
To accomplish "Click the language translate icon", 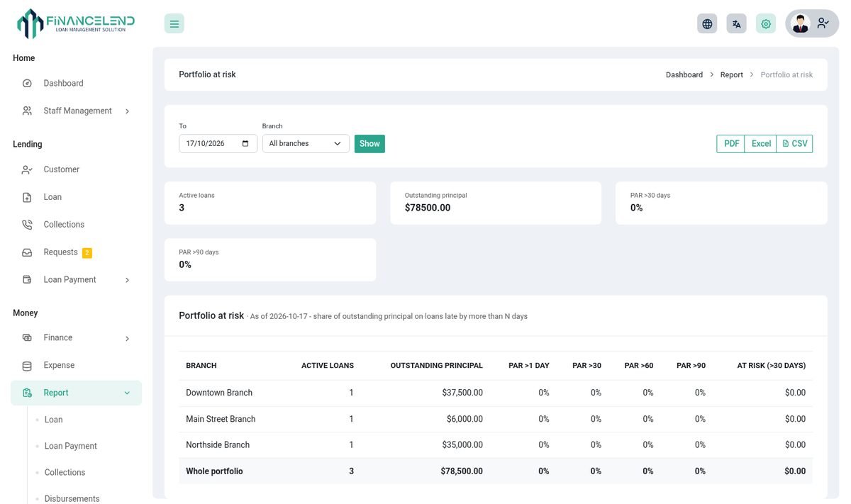I will click(x=736, y=23).
